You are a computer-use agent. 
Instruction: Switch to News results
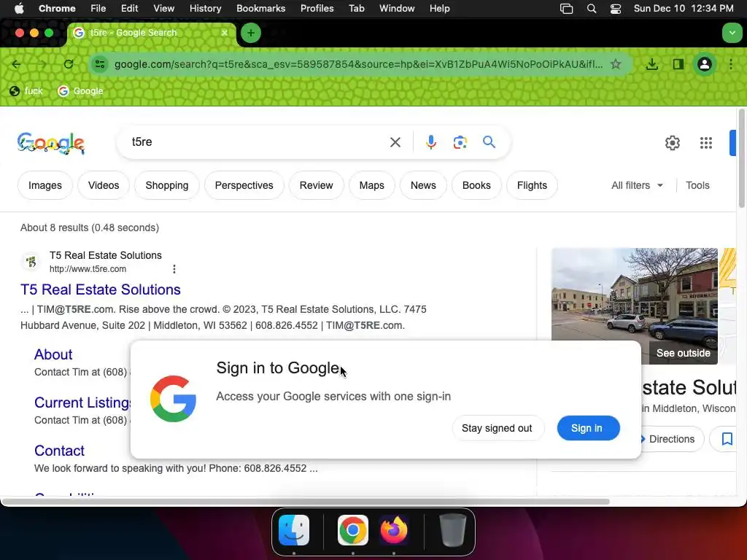point(423,185)
